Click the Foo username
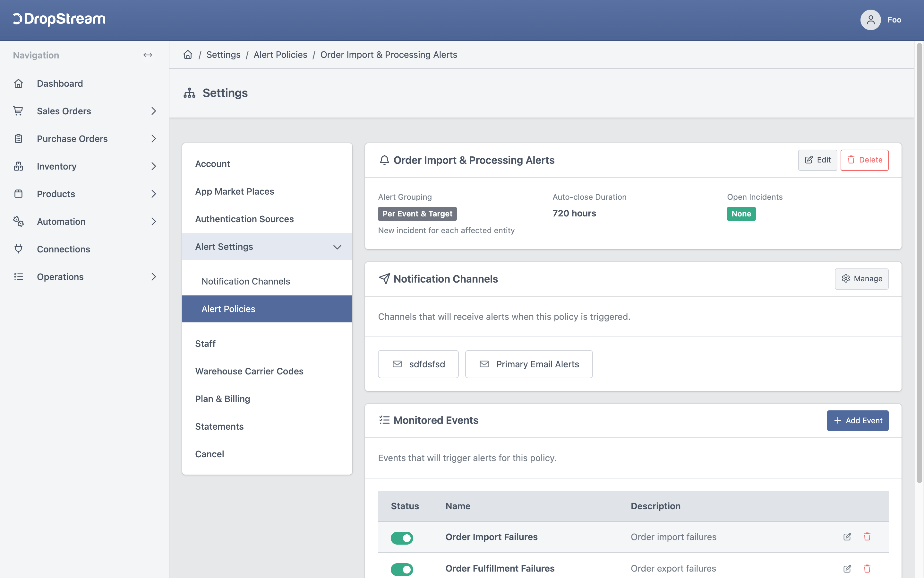Image resolution: width=924 pixels, height=578 pixels. point(894,20)
